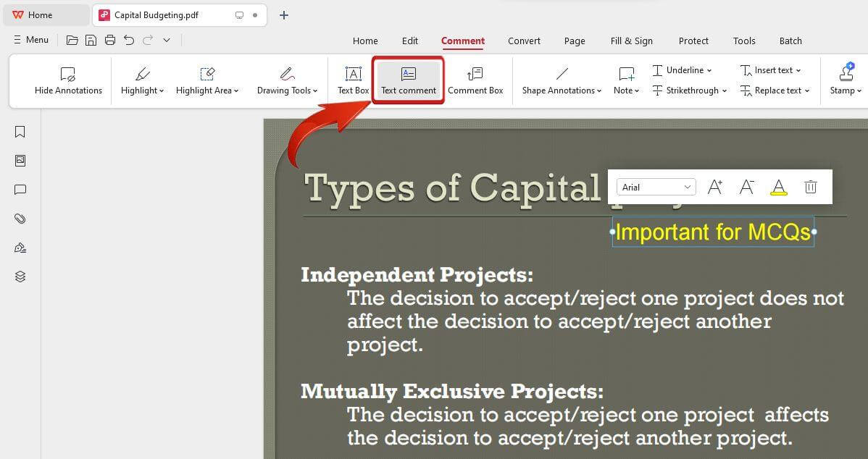
Task: Open the Protect tab
Action: [693, 41]
